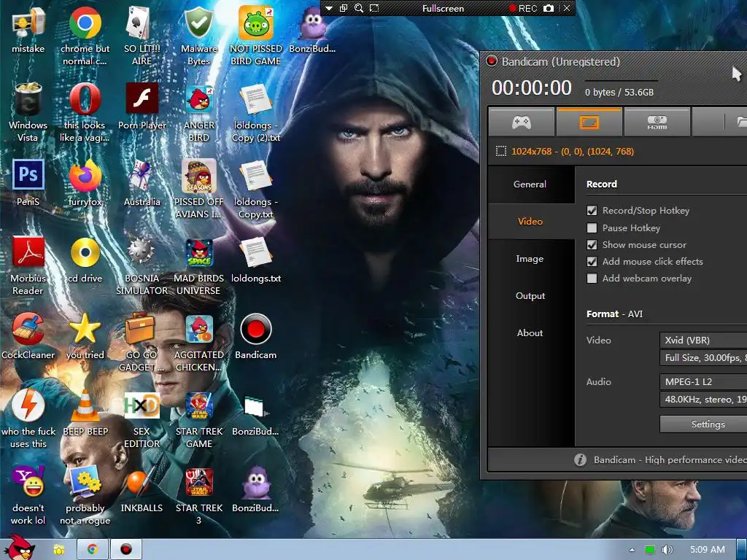The width and height of the screenshot is (747, 560).
Task: Select the 'STAR TREK 3' desktop icon
Action: tap(198, 496)
